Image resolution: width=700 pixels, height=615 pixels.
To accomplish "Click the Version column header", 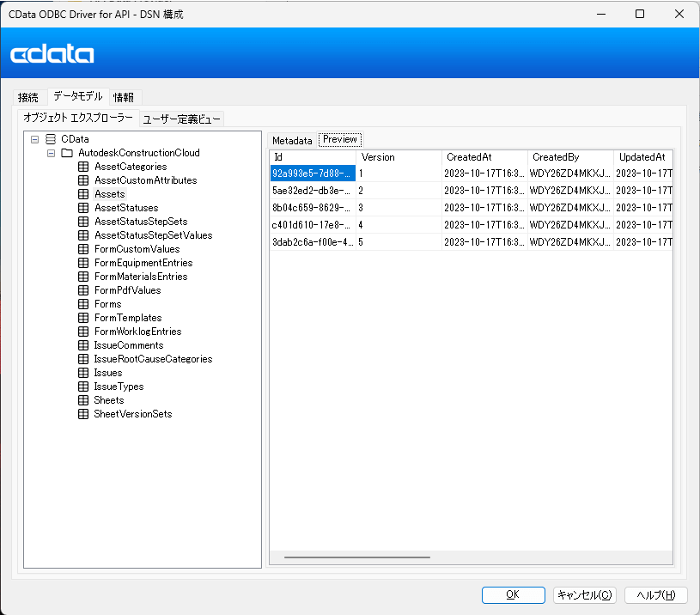I will 399,157.
